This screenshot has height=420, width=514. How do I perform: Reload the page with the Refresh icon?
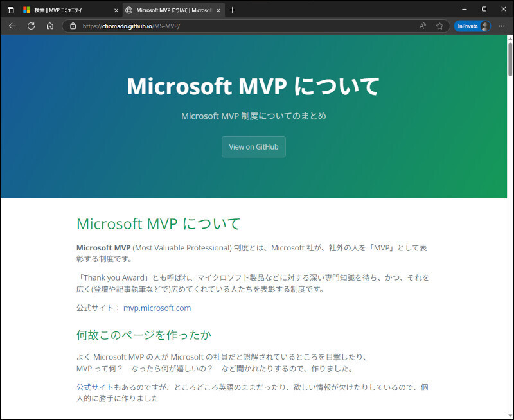click(x=31, y=26)
